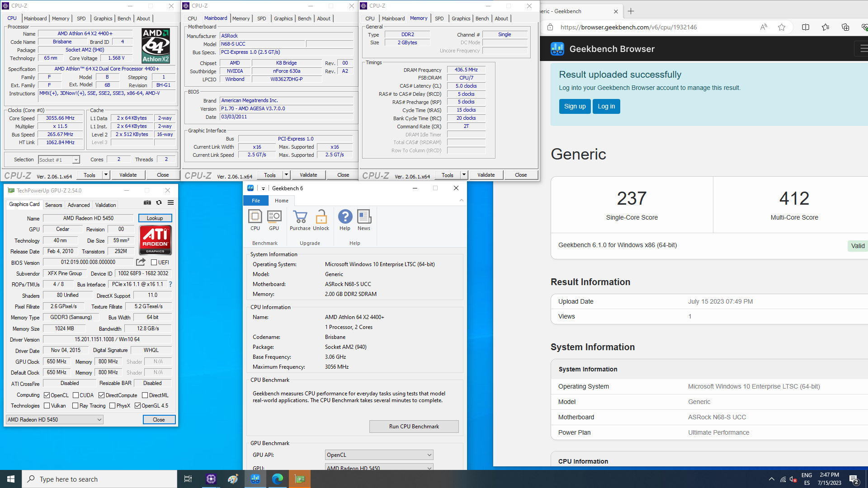Open Task View on the taskbar
868x488 pixels.
point(188,479)
